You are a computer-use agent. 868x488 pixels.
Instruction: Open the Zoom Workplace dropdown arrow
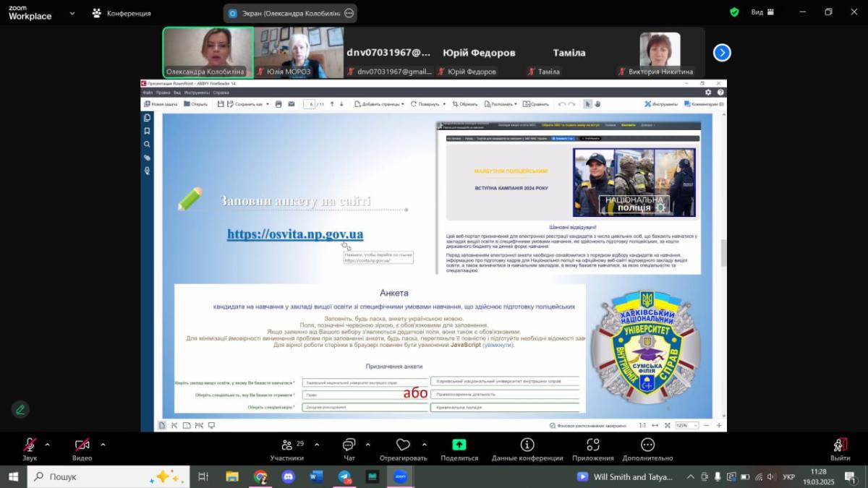pyautogui.click(x=72, y=13)
